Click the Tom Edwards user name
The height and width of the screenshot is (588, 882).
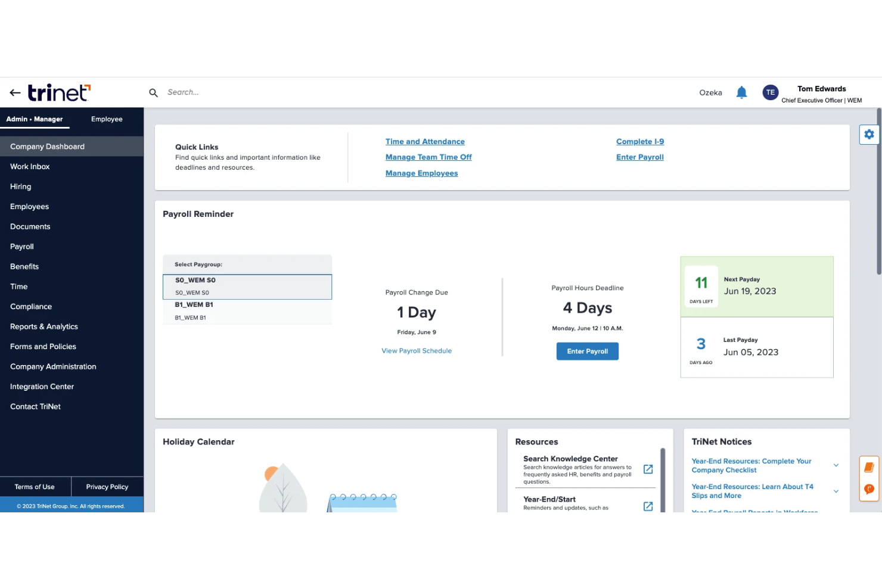pos(822,89)
